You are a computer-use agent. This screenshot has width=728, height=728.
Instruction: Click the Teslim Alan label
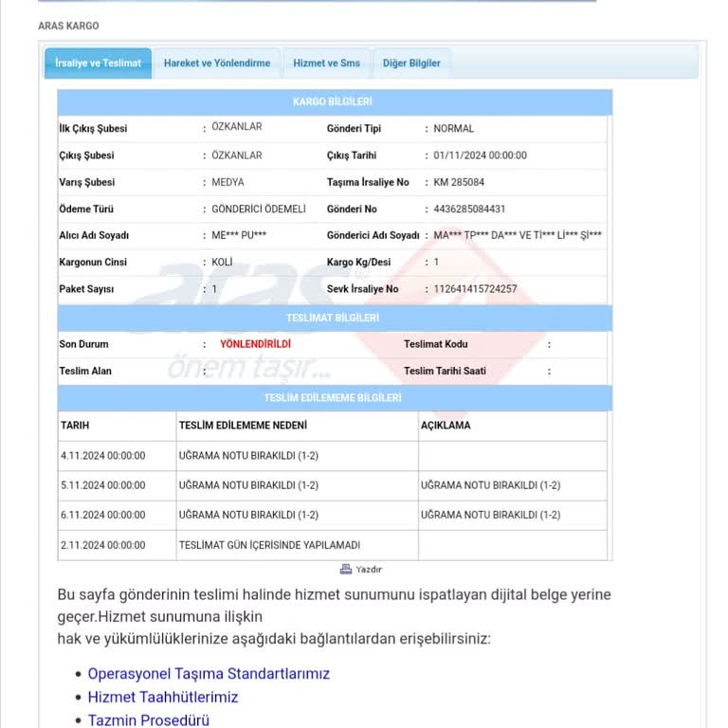coord(85,371)
